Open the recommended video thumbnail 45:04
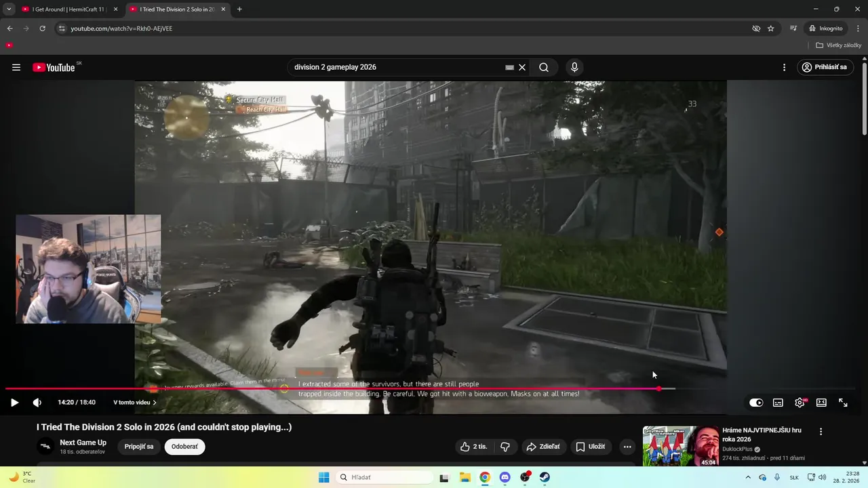Screen dimensions: 868x488 point(680,446)
